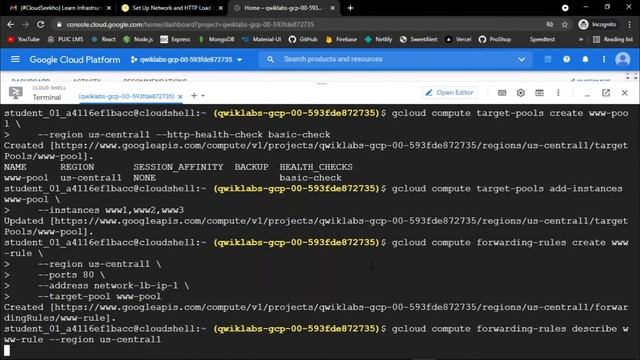Click the 'basic-check' health check value
The width and height of the screenshot is (640, 360).
(x=310, y=178)
